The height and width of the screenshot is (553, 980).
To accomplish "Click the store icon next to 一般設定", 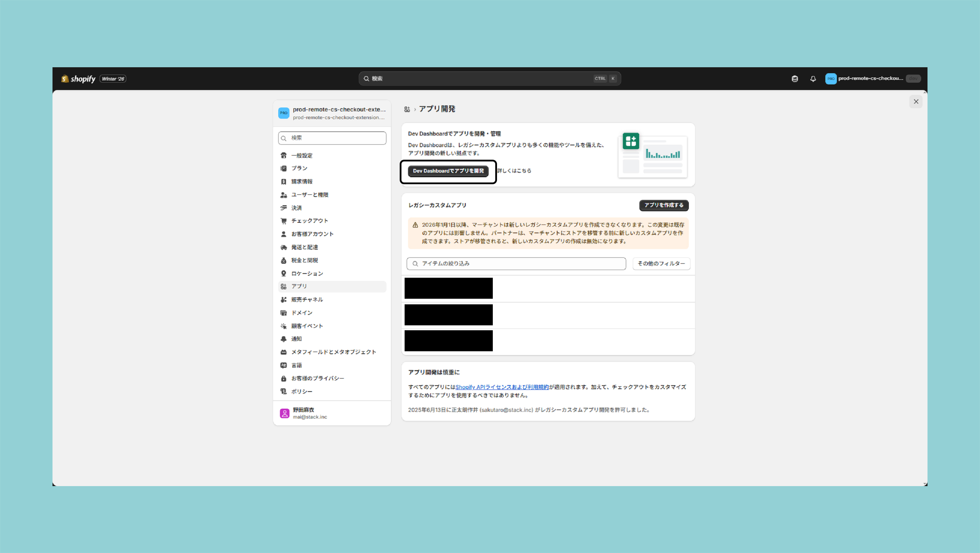I will coord(283,155).
